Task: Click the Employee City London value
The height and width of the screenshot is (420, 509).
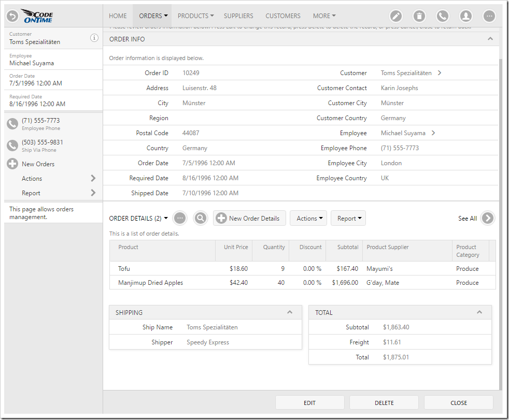Action: (391, 163)
